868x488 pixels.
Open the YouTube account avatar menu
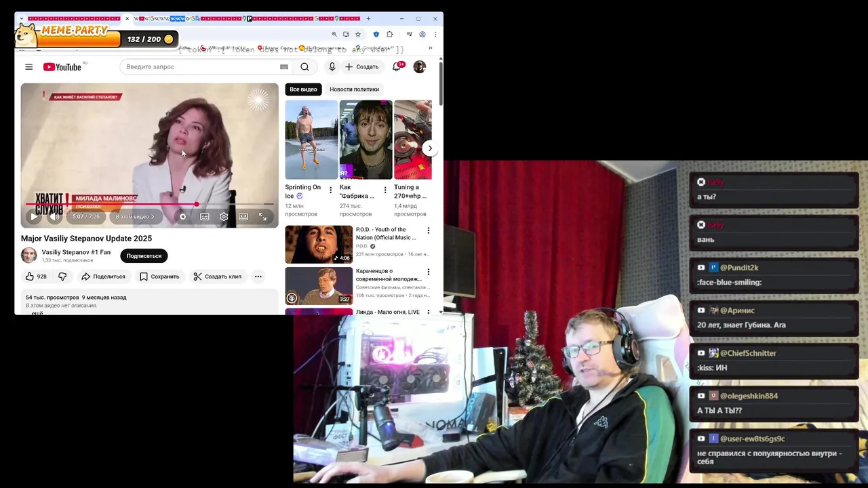pyautogui.click(x=419, y=66)
